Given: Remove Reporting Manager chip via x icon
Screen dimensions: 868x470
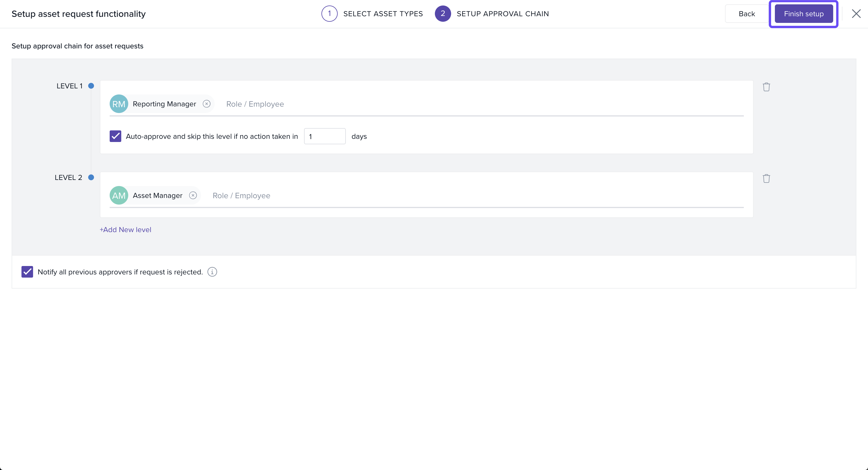Looking at the screenshot, I should tap(207, 104).
